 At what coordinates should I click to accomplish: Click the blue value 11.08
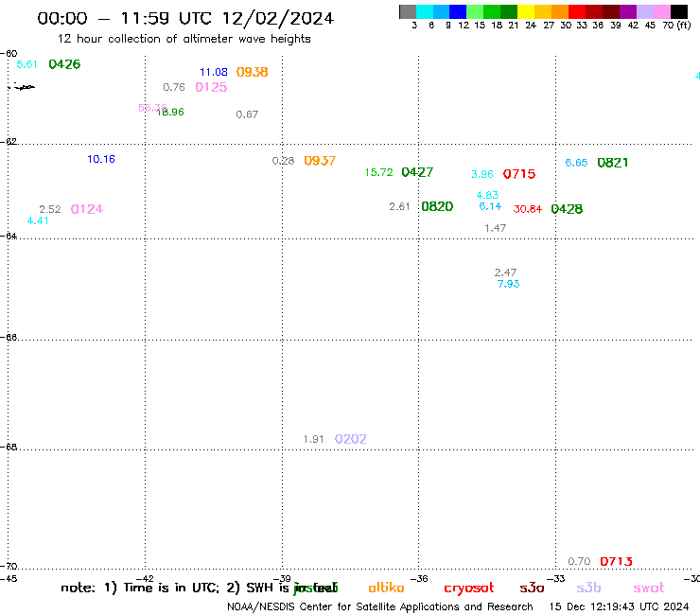(x=214, y=72)
